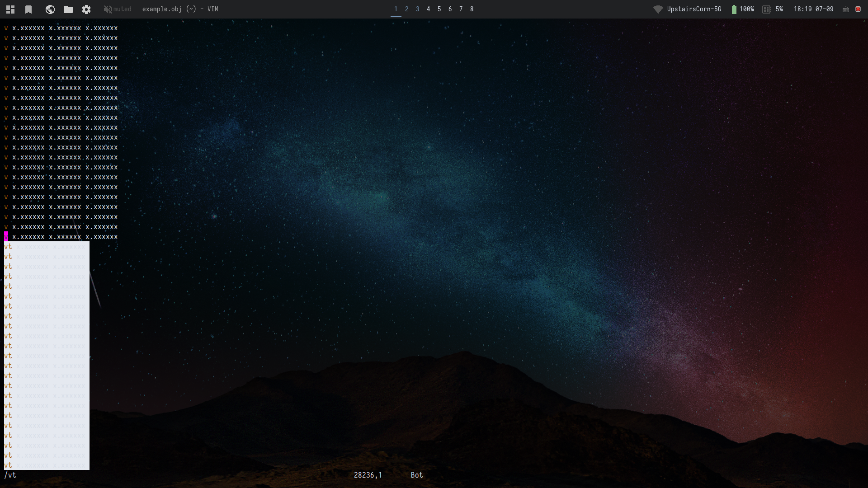
Task: Click the UpstairsCorn-5G network name
Action: click(694, 9)
